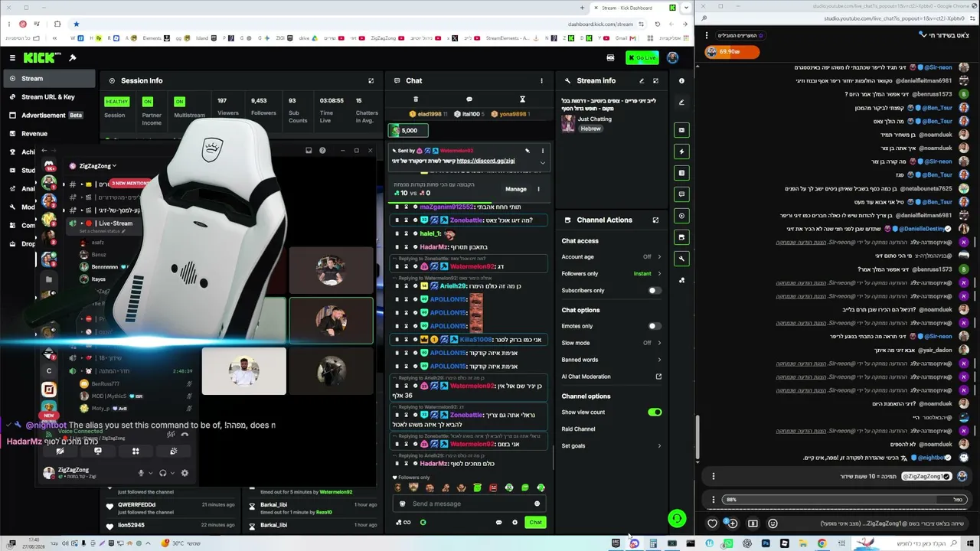The image size is (980, 551).
Task: Click the Send a message input field
Action: coord(469,504)
